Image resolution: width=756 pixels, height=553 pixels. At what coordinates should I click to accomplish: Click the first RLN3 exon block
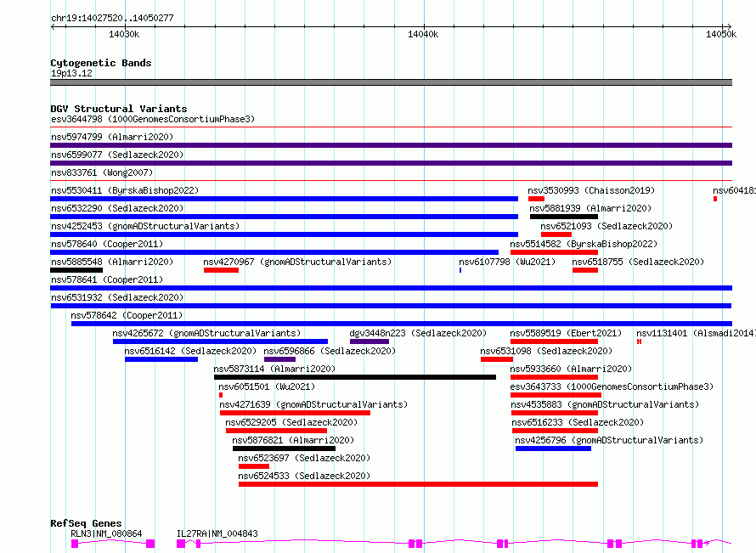point(75,544)
